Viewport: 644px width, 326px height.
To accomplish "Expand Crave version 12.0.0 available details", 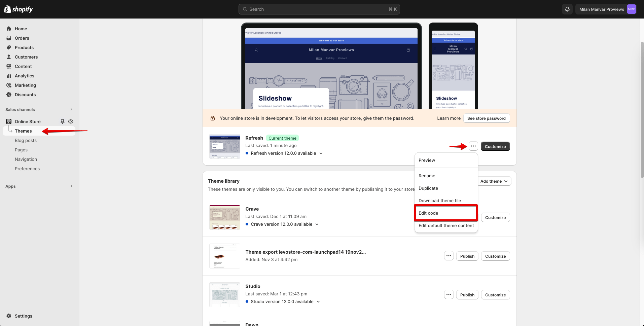I will (x=317, y=224).
